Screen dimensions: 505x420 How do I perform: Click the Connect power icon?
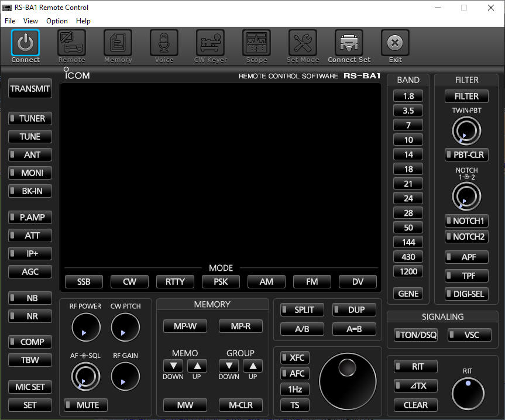pyautogui.click(x=25, y=43)
